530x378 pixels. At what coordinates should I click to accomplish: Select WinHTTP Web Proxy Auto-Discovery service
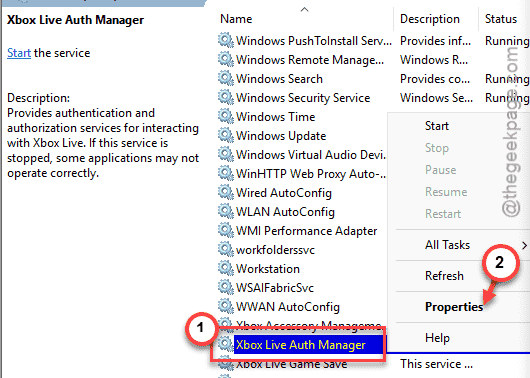(311, 174)
